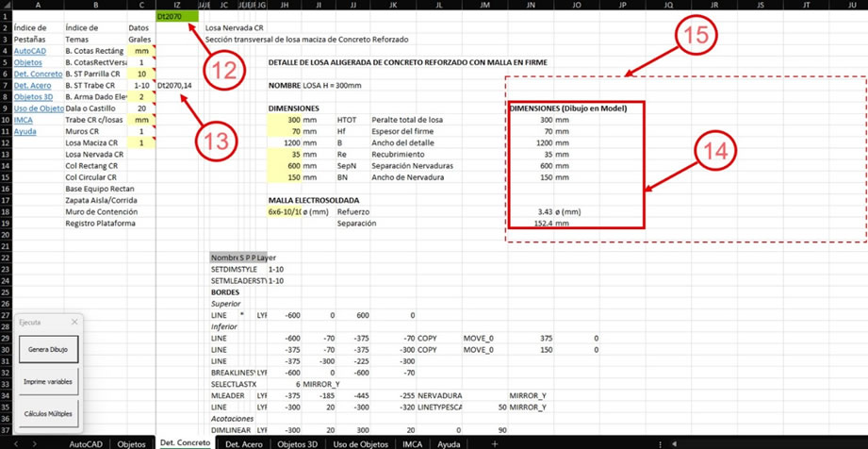868x449 pixels.
Task: Select the row 20 header
Action: [x=6, y=235]
